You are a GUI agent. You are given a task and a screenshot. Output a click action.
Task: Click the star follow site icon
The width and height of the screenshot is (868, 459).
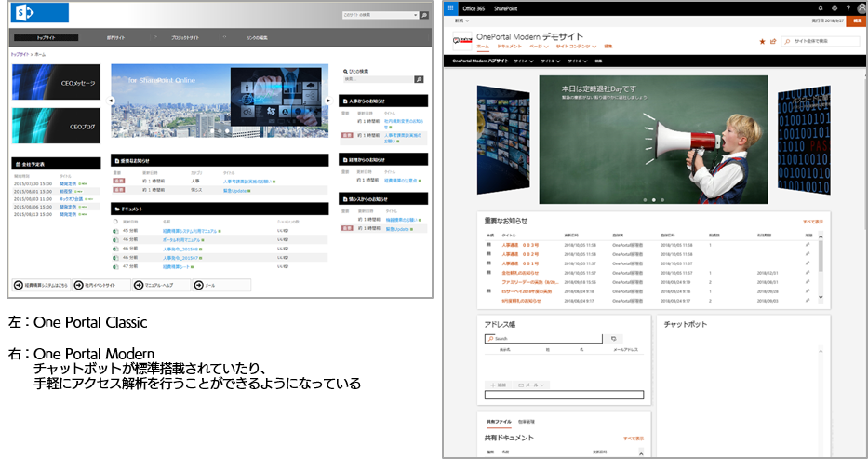coord(762,41)
